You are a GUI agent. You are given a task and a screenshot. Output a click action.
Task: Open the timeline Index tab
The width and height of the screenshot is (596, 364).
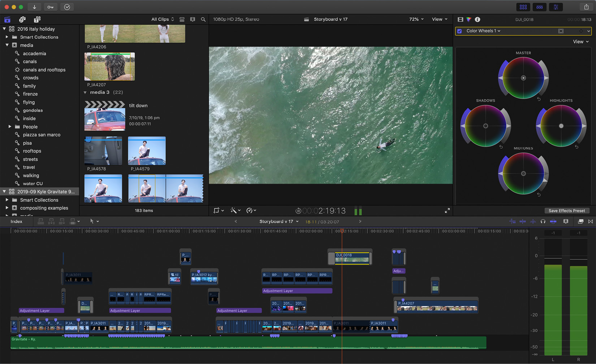pos(16,222)
